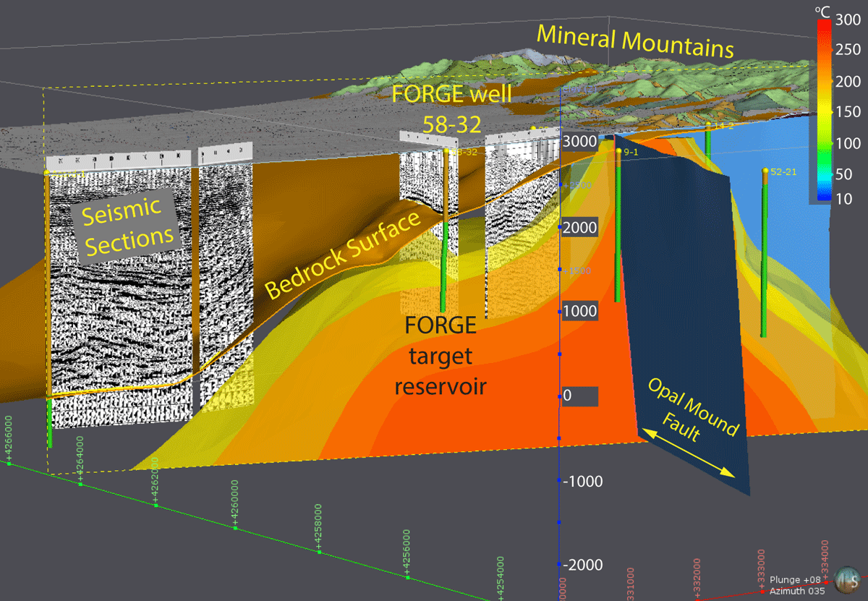Click the orientation globe widget
Screen dimensions: 868x601
coord(846,581)
